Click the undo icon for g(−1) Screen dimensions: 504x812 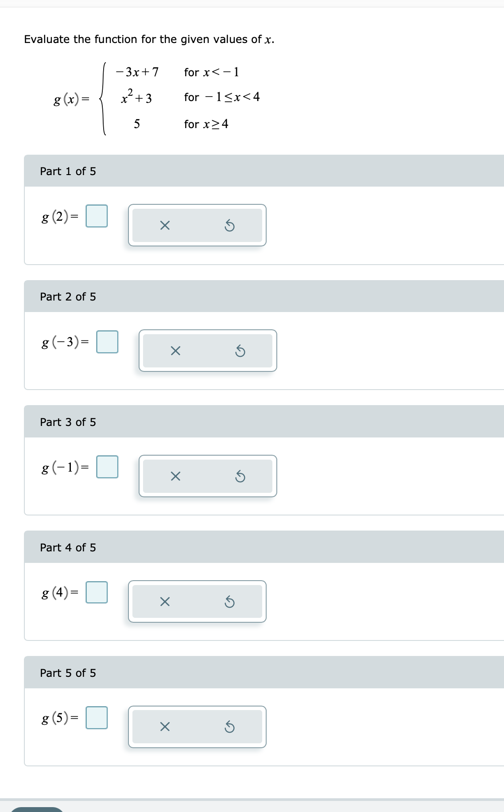pyautogui.click(x=240, y=476)
